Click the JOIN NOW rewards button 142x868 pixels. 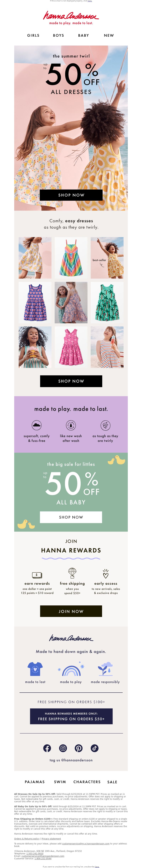(71, 611)
